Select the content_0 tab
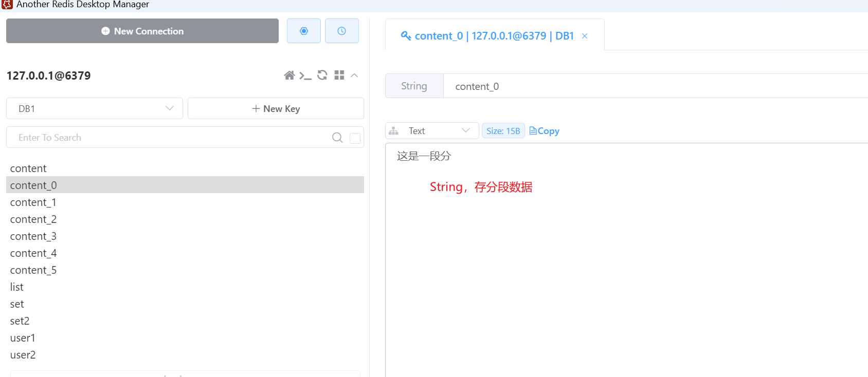The height and width of the screenshot is (377, 868). [487, 36]
